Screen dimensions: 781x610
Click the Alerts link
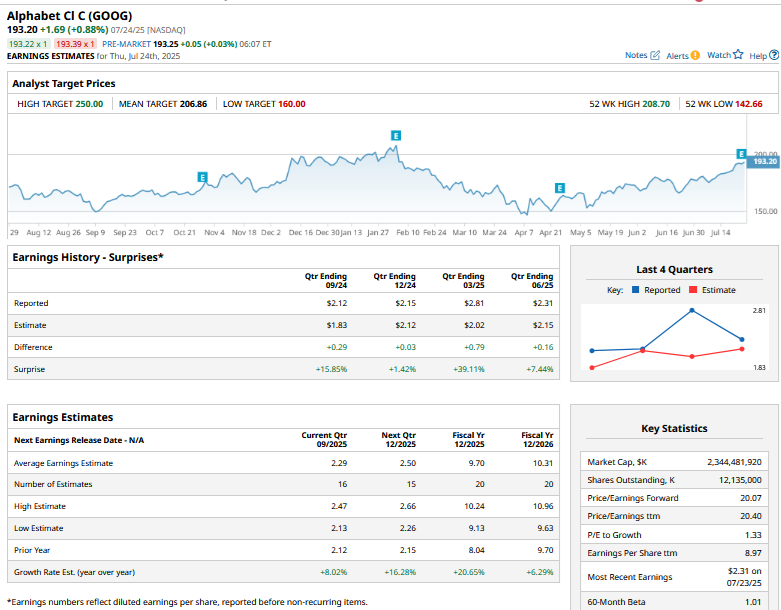tap(677, 56)
